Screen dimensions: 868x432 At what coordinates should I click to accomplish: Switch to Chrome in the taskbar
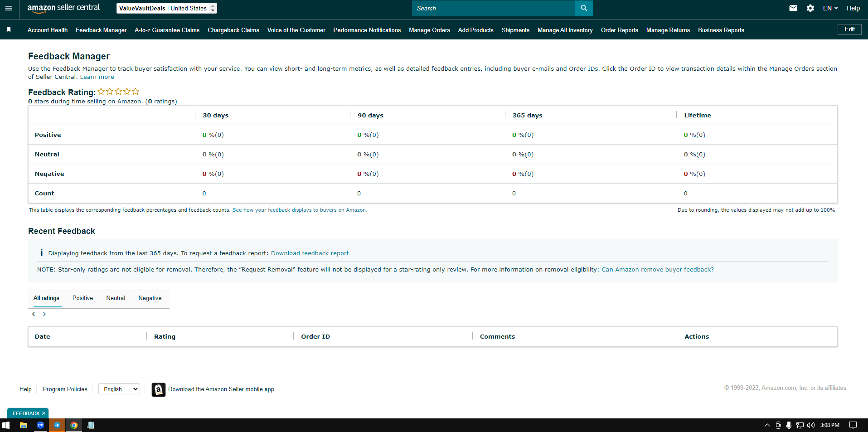[74, 425]
